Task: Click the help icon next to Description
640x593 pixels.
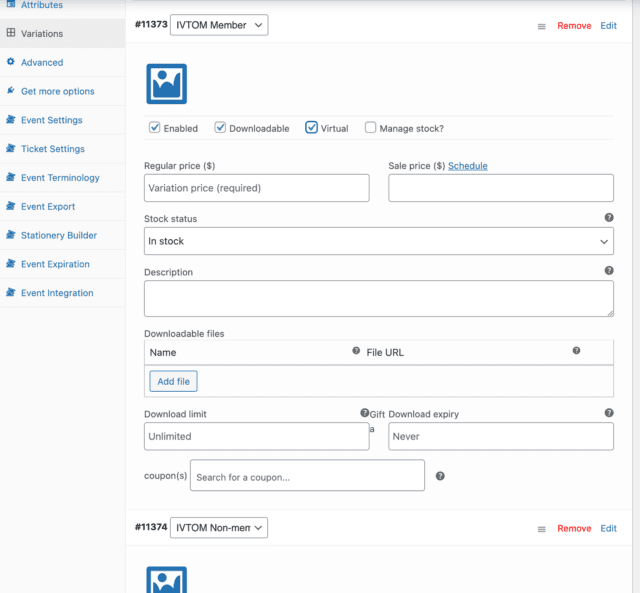Action: point(609,270)
